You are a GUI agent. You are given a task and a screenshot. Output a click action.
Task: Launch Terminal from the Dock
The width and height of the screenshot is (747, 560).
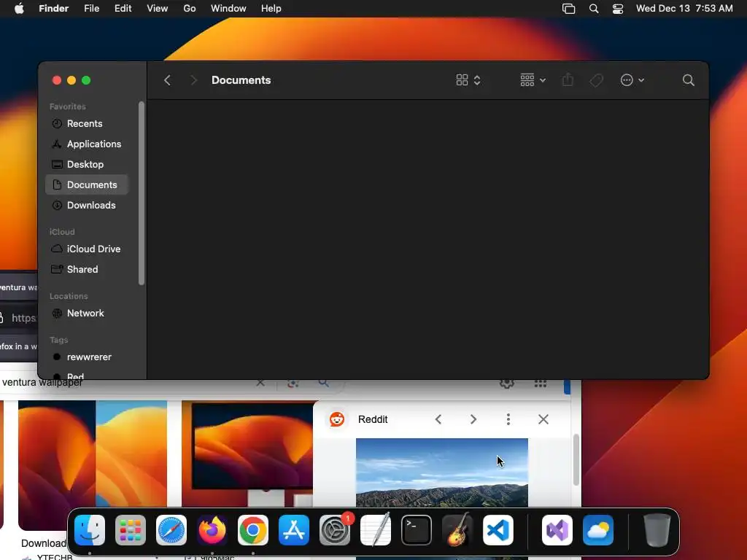417,530
